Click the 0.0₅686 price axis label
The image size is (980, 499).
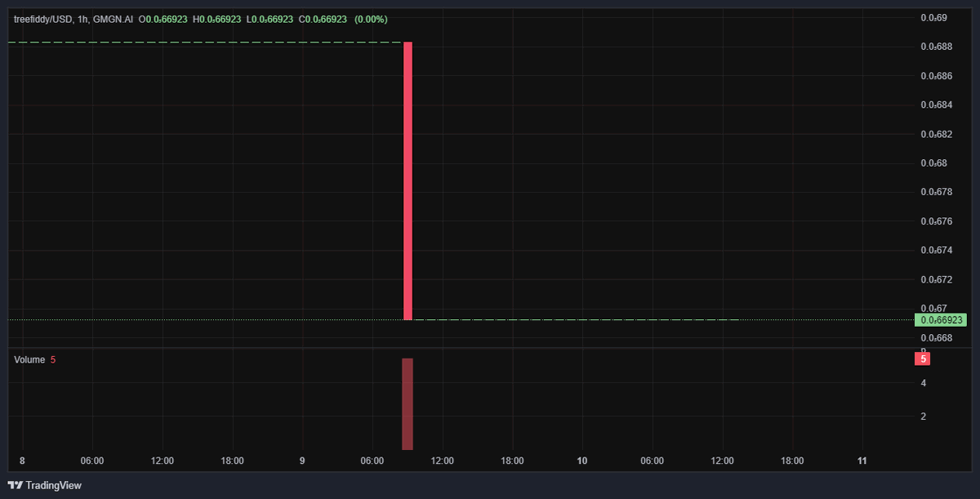(936, 76)
